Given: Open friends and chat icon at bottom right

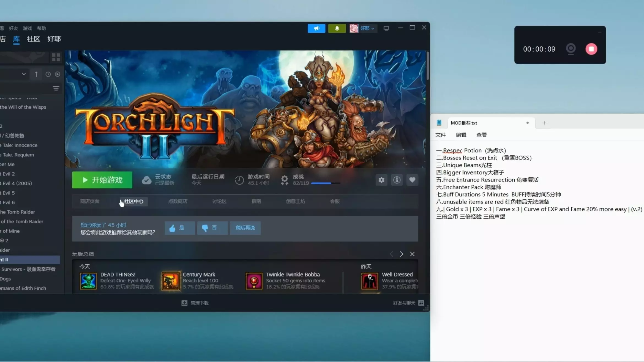Looking at the screenshot, I should (x=421, y=303).
